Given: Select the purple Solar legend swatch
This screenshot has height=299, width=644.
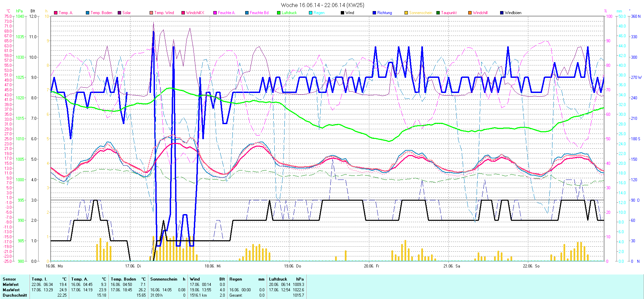Looking at the screenshot, I should point(119,13).
